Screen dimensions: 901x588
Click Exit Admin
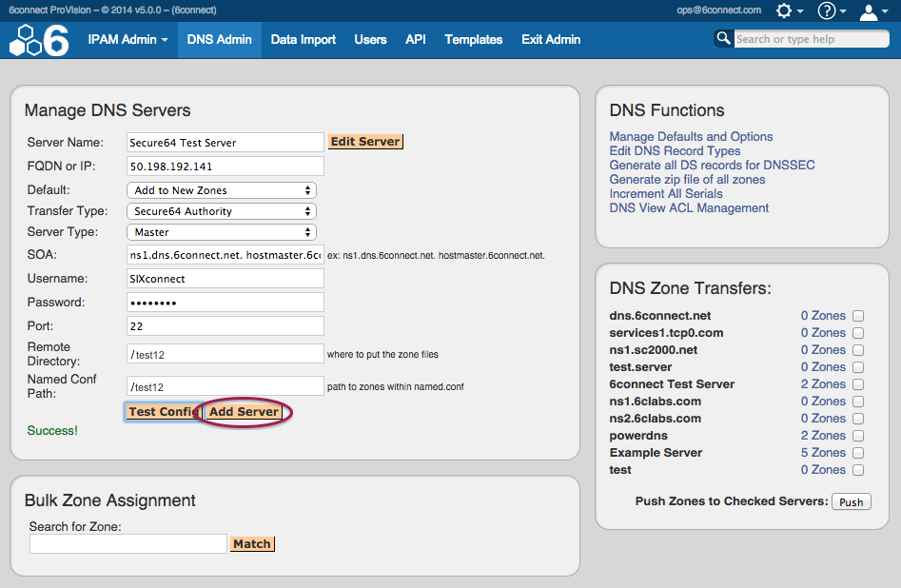551,40
